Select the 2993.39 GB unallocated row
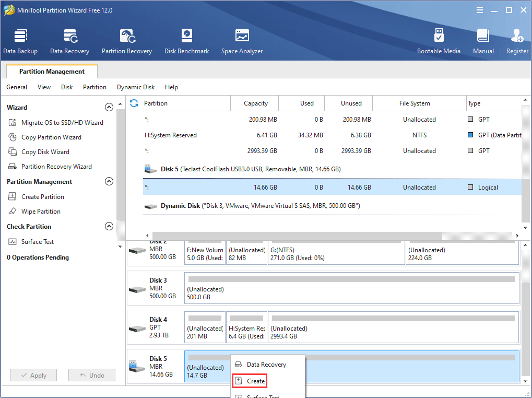This screenshot has height=398, width=532. pyautogui.click(x=332, y=150)
